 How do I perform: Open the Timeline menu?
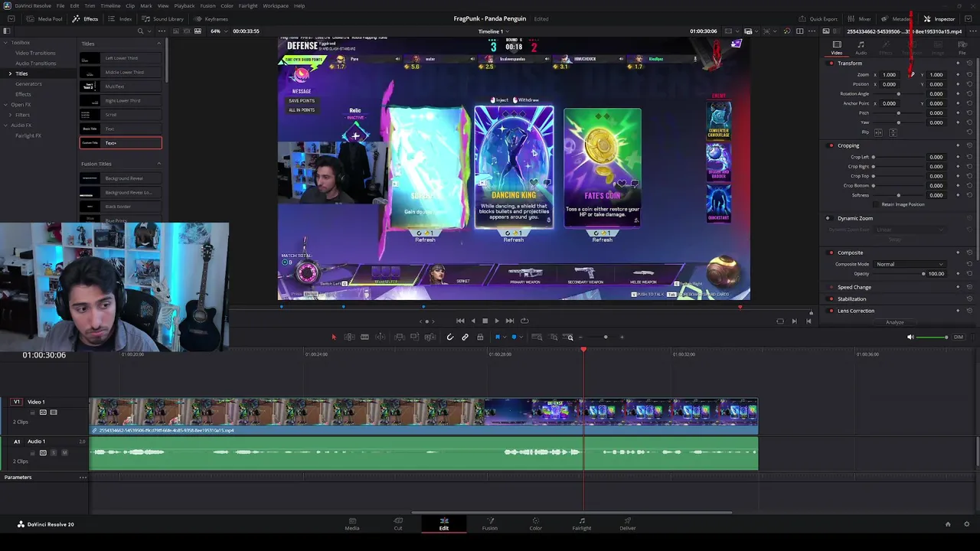[x=110, y=5]
